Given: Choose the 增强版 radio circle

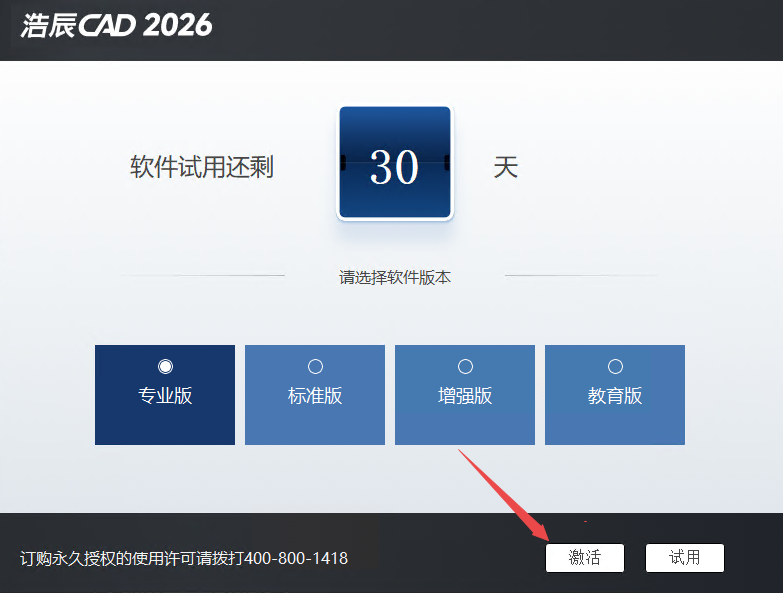Looking at the screenshot, I should [x=465, y=367].
